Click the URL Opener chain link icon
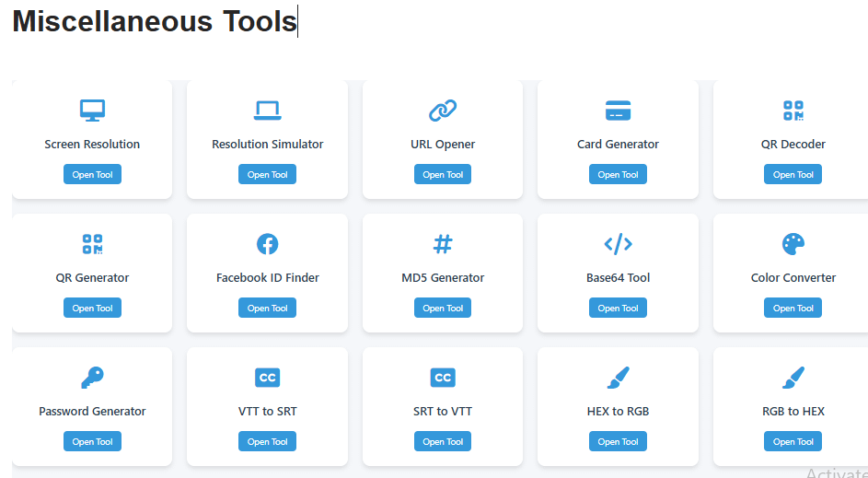 click(x=443, y=111)
